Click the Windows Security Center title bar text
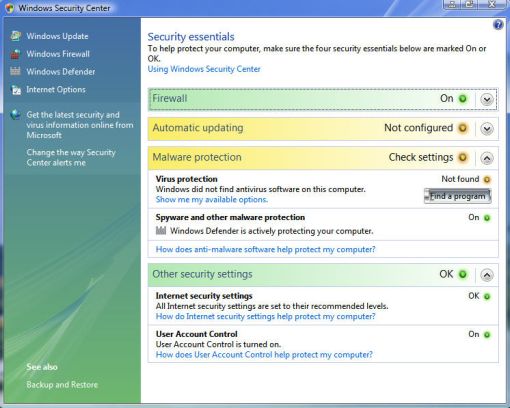This screenshot has height=408, width=510. click(64, 8)
